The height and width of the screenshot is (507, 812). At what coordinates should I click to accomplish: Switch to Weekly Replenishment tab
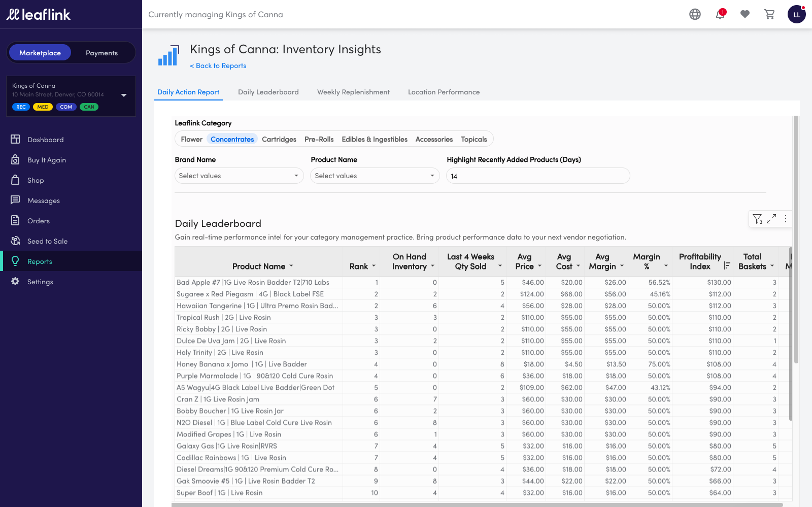(x=353, y=92)
